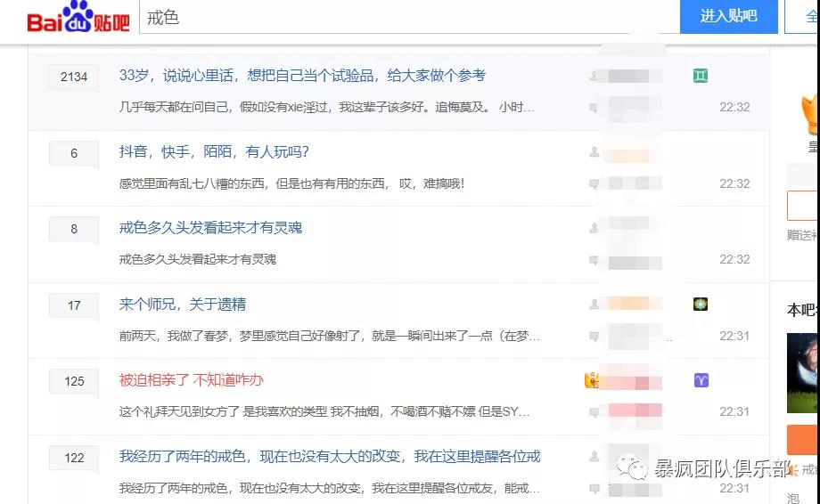
Task: Click preview text 几乎每天都在问自己
Action: tap(327, 107)
